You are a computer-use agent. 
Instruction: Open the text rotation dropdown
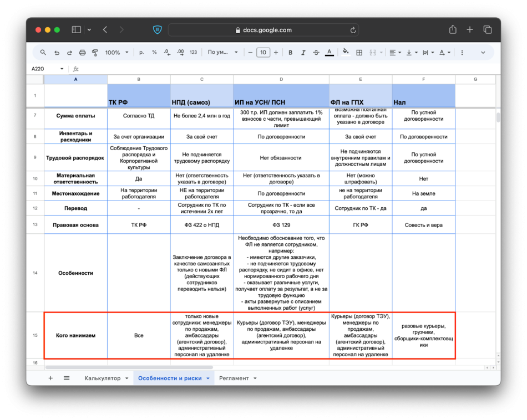coord(445,53)
